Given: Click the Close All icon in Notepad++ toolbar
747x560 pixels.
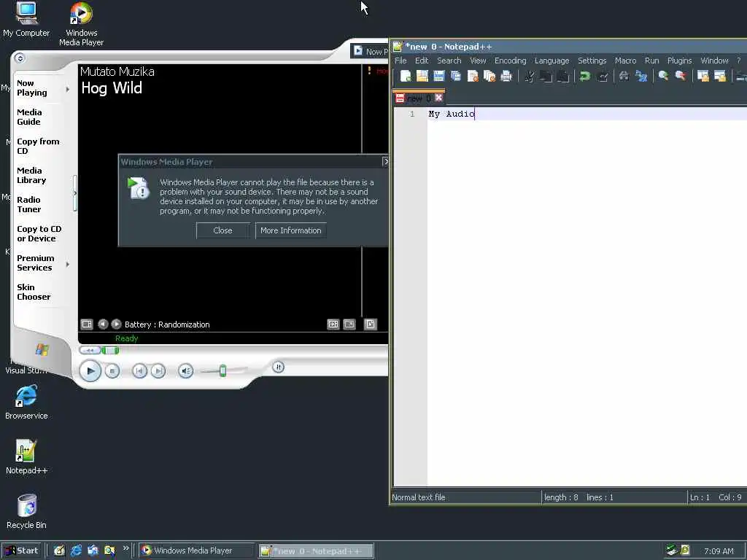Looking at the screenshot, I should (x=489, y=76).
